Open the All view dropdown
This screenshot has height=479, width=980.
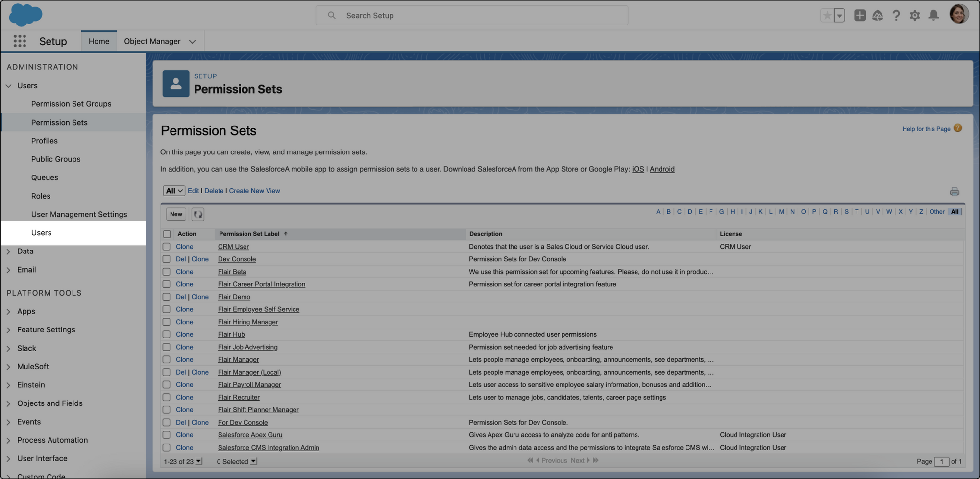(174, 191)
